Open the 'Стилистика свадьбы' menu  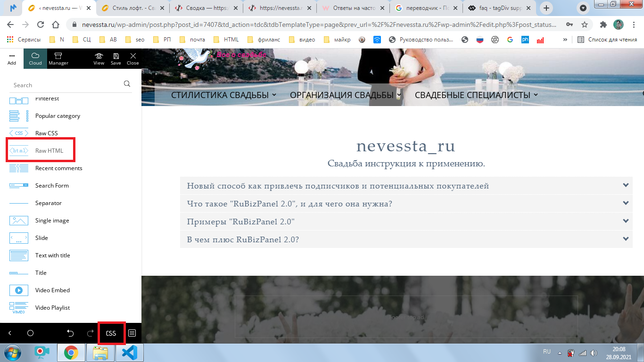point(224,95)
